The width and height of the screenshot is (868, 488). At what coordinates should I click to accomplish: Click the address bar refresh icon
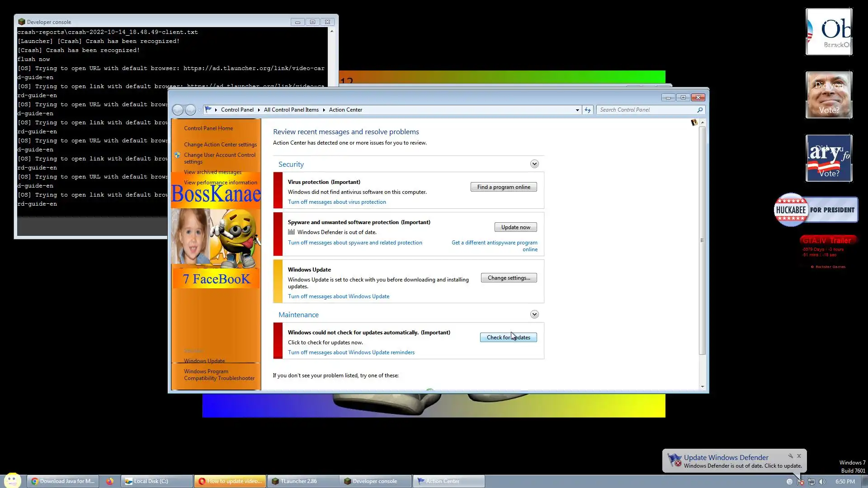coord(588,110)
